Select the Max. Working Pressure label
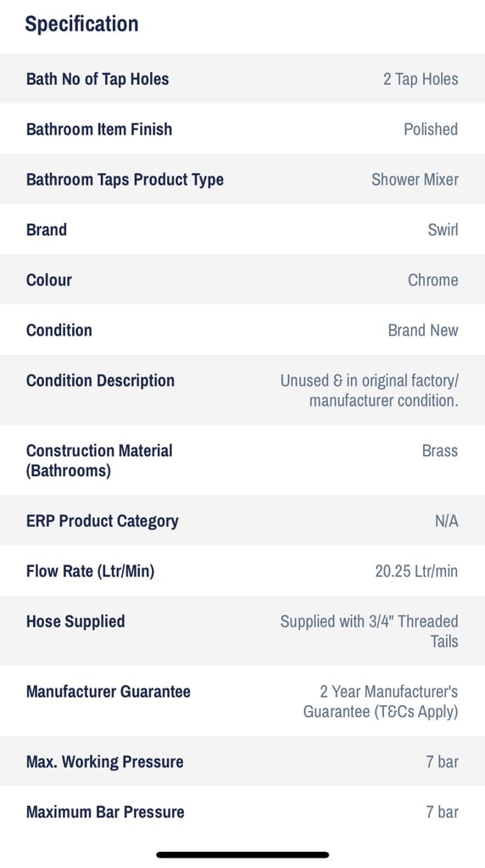485x868 pixels. pos(104,762)
